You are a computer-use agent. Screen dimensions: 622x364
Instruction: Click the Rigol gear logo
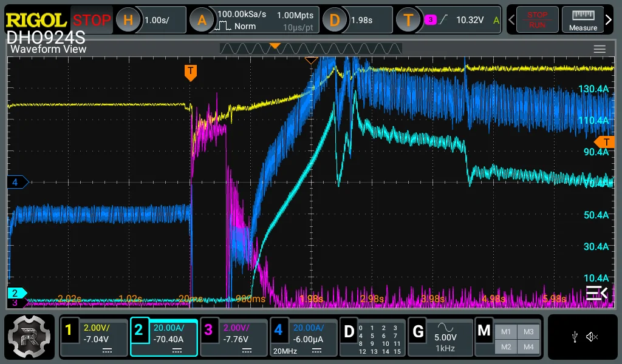click(29, 337)
